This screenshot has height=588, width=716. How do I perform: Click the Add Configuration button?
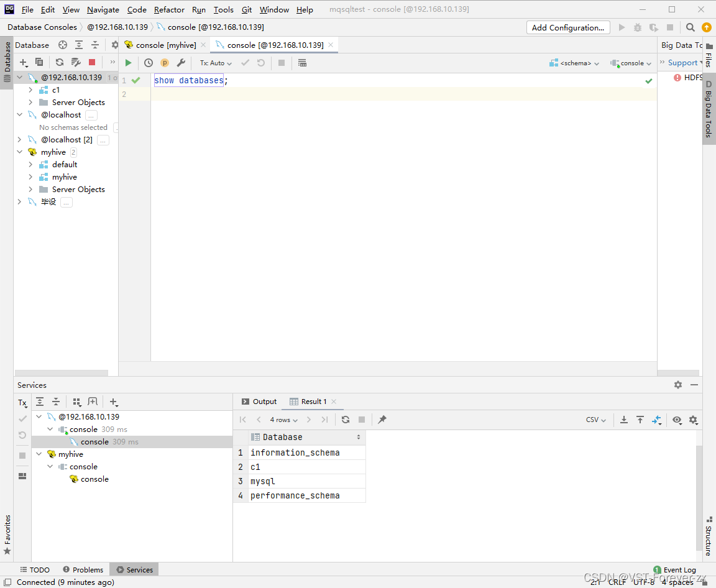tap(568, 27)
